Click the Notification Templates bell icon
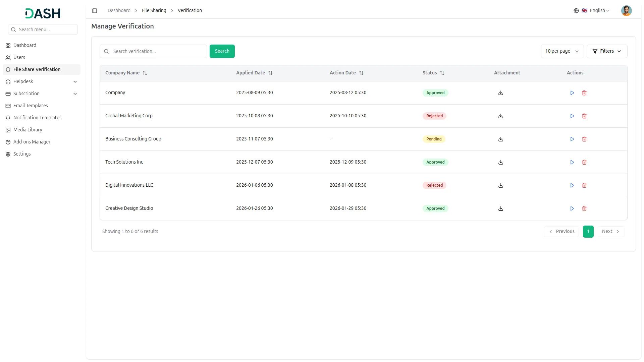The image size is (644, 362). [8, 118]
